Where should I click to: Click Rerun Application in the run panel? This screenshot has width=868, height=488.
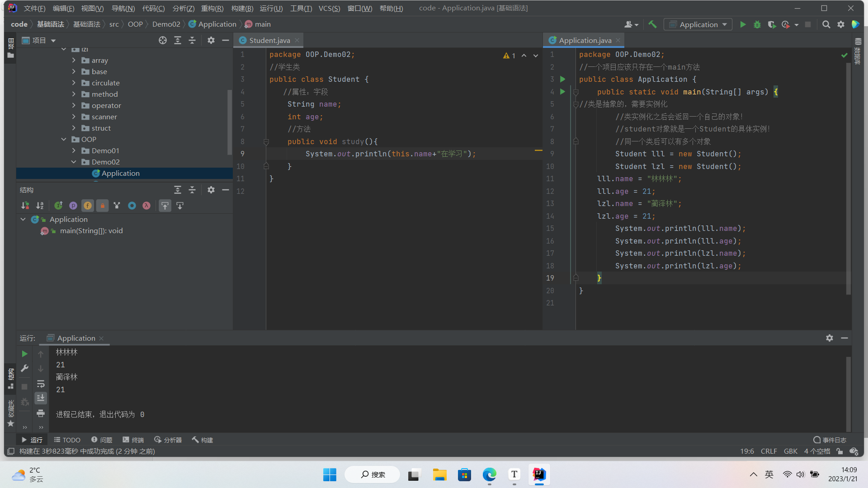[25, 354]
